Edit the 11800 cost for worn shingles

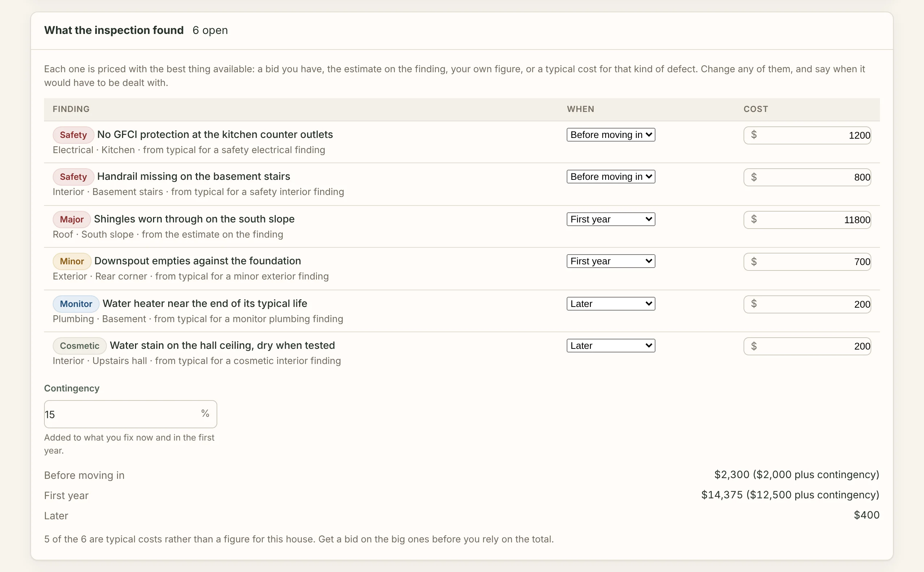pos(807,220)
